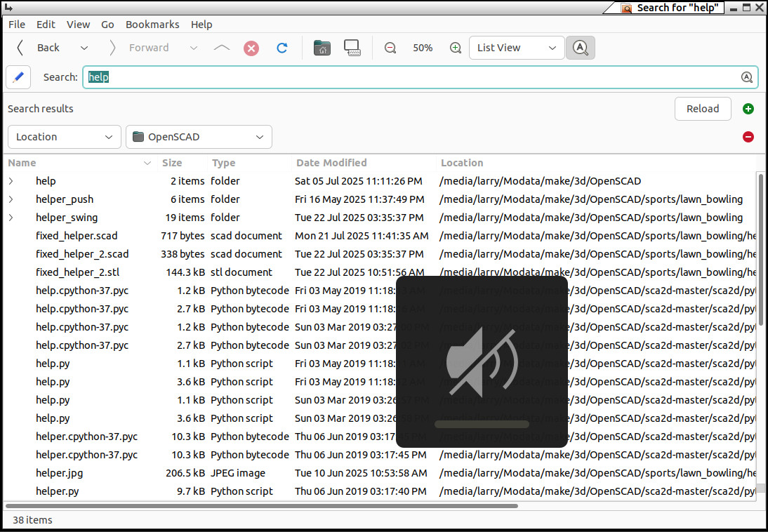Open the Computer location icon
The image size is (768, 532).
coord(352,48)
